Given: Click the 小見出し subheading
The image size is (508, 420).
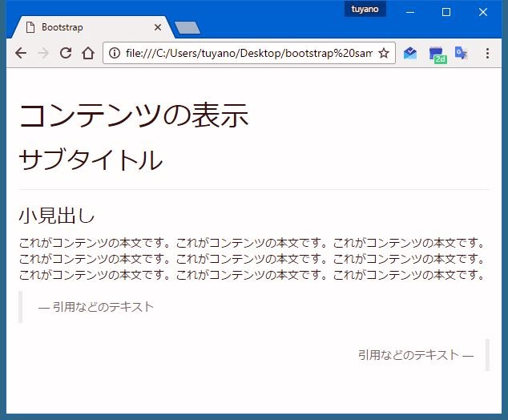Looking at the screenshot, I should tap(57, 216).
